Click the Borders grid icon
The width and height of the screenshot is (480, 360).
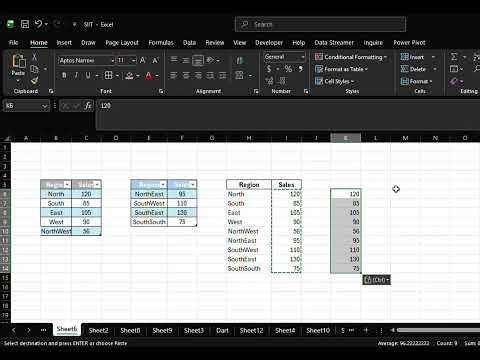[109, 76]
